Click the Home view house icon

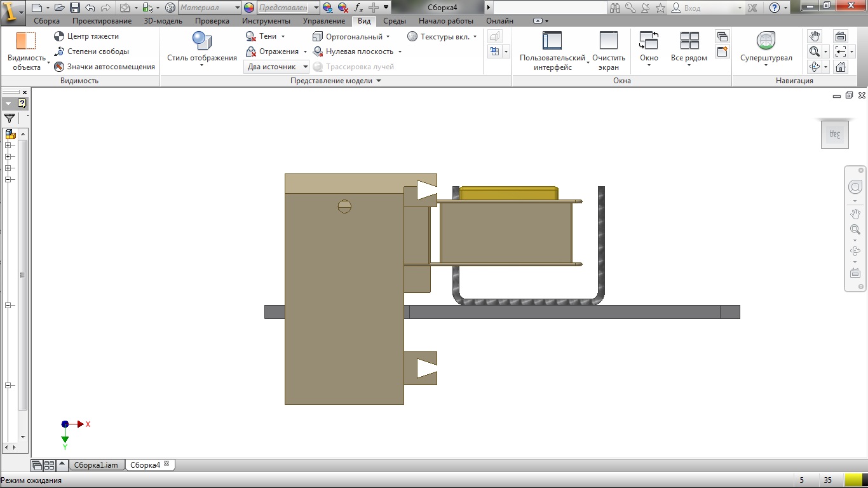pyautogui.click(x=841, y=67)
